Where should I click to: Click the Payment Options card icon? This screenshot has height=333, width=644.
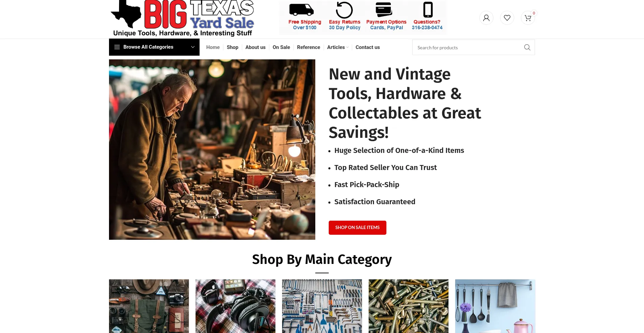tap(384, 9)
